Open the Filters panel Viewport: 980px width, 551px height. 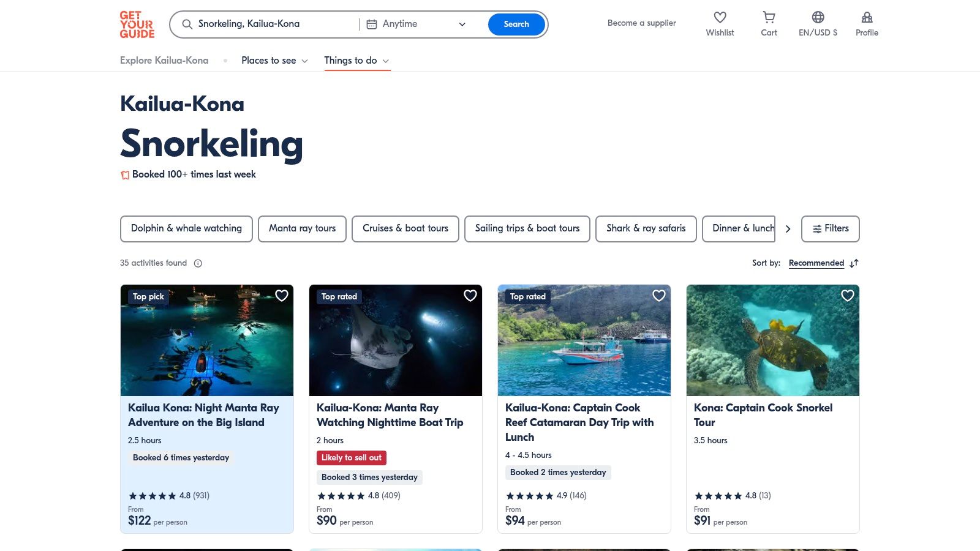click(x=830, y=229)
